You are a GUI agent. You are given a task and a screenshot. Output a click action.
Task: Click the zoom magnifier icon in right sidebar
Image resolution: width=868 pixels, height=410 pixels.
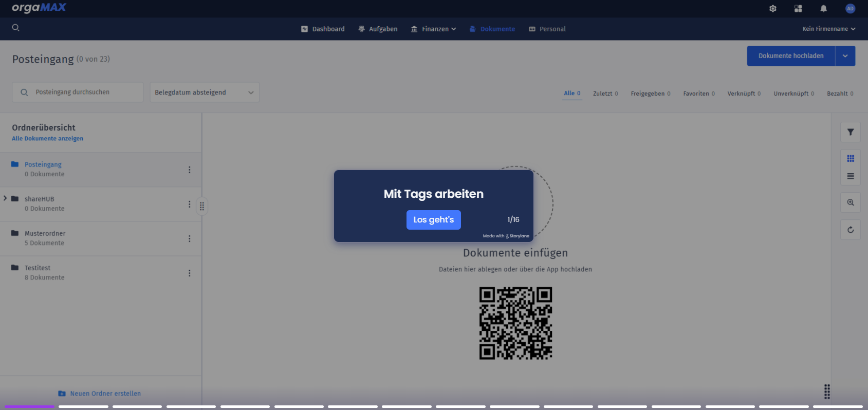(851, 202)
